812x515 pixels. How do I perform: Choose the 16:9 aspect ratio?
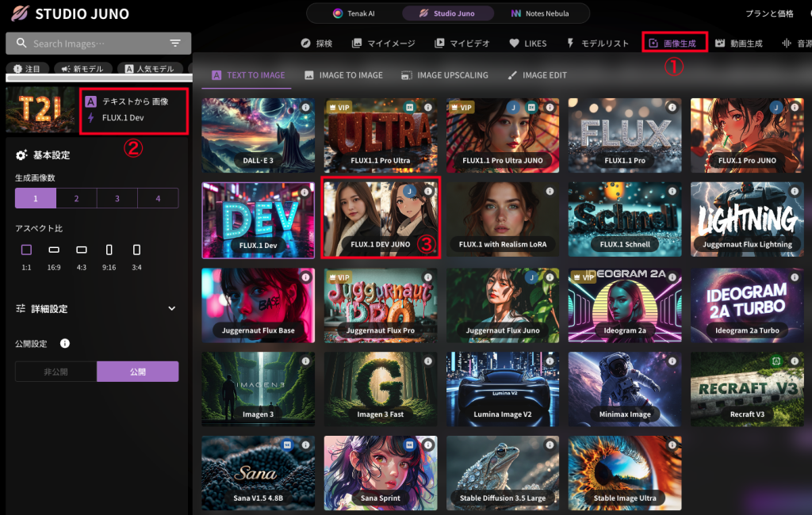pyautogui.click(x=54, y=257)
